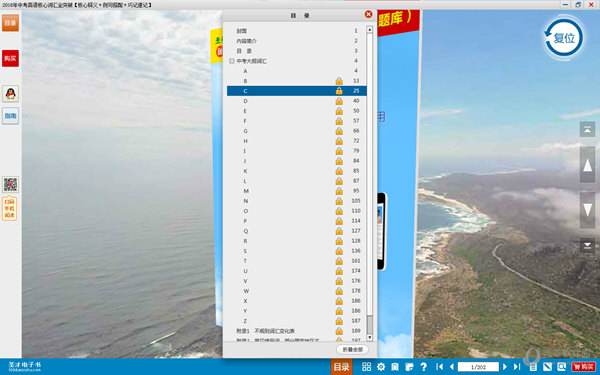
Task: Click the orange 目录 button in left sidebar
Action: (x=10, y=23)
